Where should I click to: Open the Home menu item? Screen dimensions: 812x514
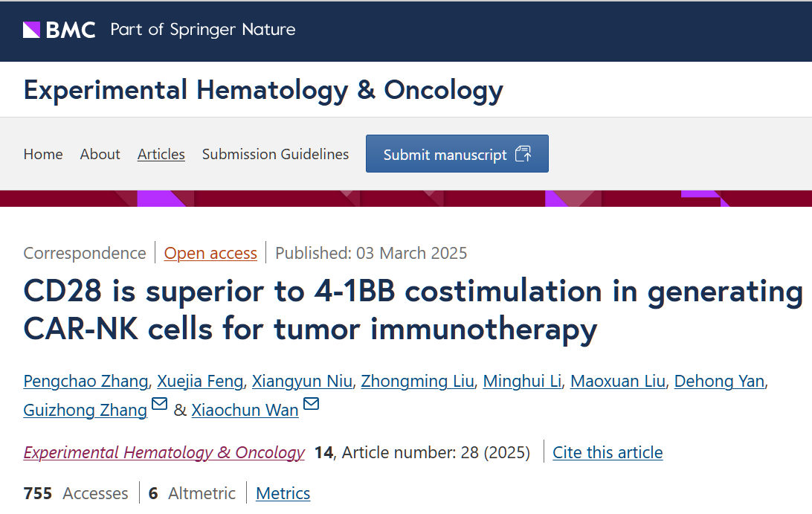point(43,154)
